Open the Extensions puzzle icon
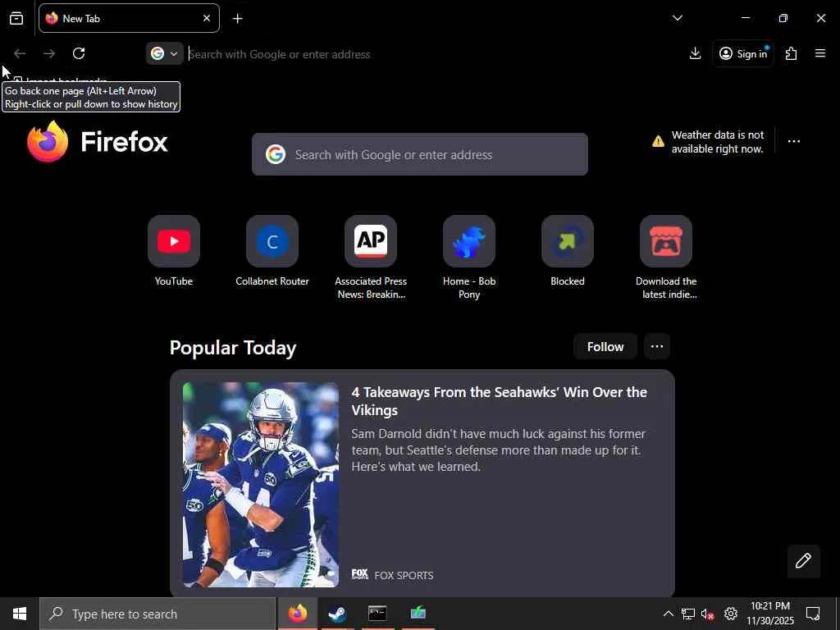The image size is (840, 630). click(791, 53)
